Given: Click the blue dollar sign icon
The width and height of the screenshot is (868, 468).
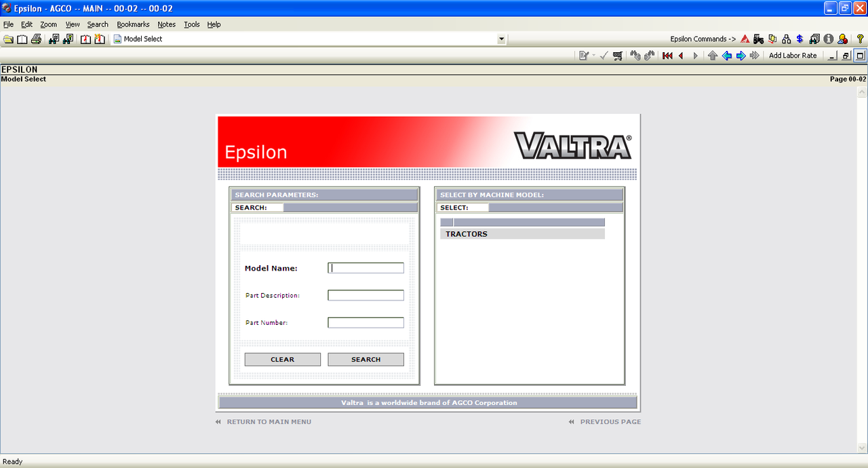Looking at the screenshot, I should point(800,39).
